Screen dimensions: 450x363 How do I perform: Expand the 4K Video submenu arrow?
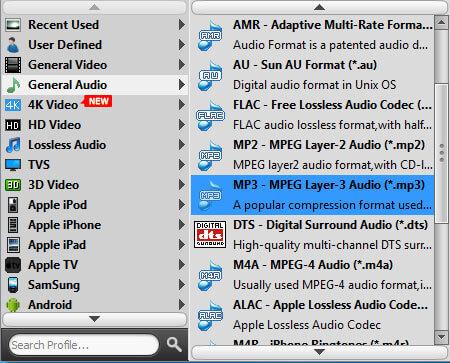pyautogui.click(x=182, y=105)
